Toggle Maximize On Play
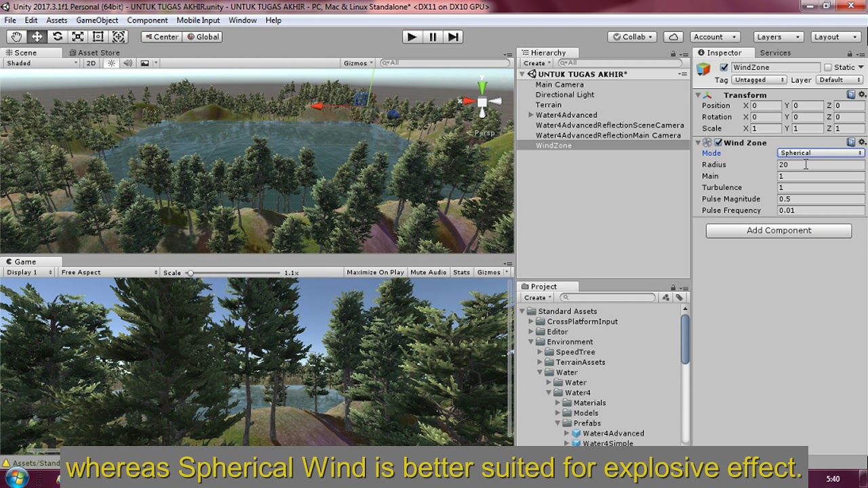This screenshot has height=488, width=868. pyautogui.click(x=375, y=272)
